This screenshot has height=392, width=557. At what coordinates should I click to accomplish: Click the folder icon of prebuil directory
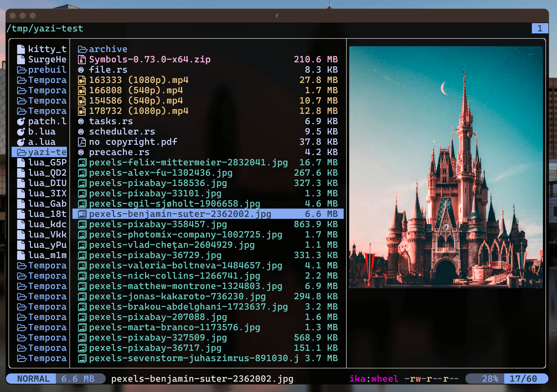(22, 70)
